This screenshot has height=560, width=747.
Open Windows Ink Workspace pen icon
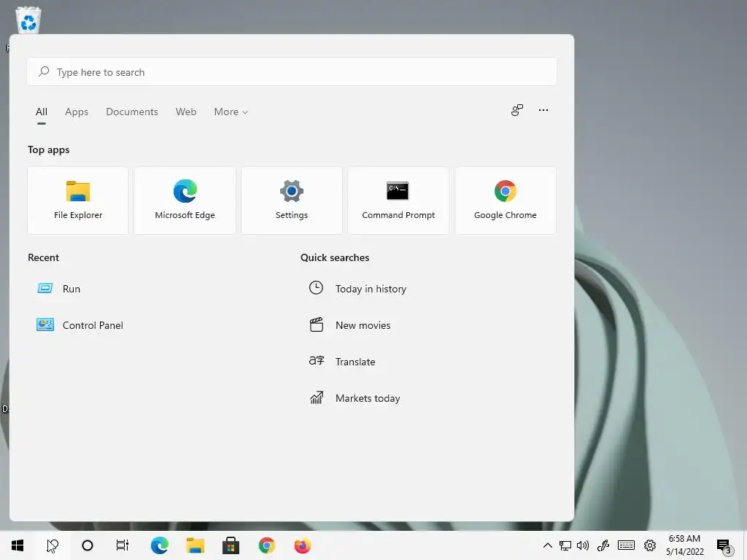[x=603, y=545]
